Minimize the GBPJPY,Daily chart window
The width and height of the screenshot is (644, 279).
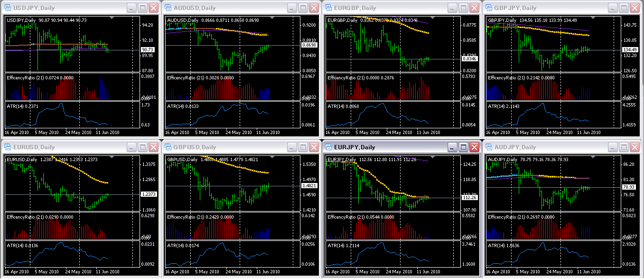pos(613,8)
